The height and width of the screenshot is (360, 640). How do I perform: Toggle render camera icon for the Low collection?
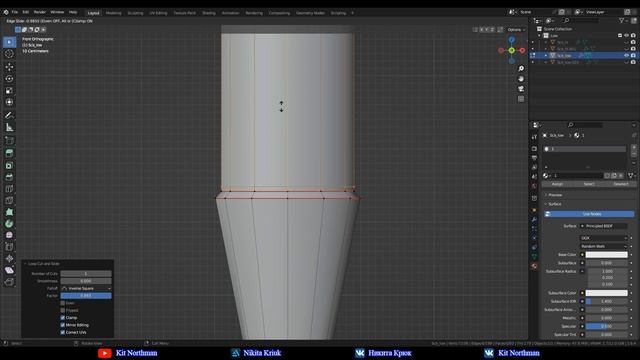pyautogui.click(x=633, y=36)
